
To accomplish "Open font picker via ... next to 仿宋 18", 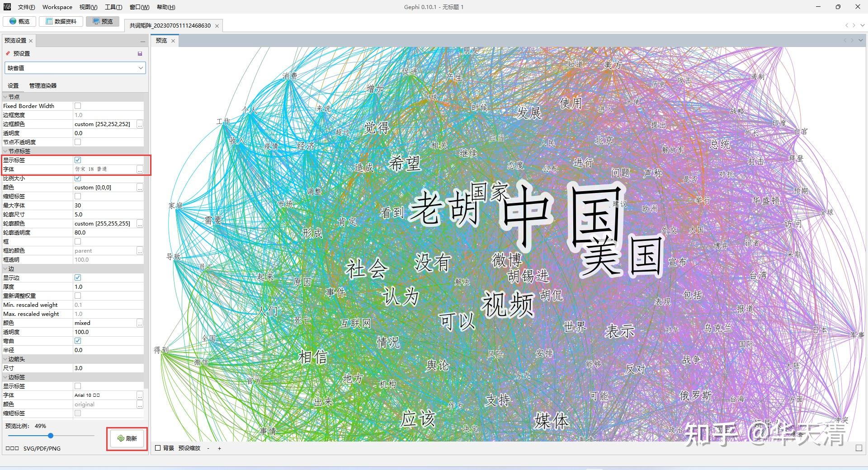I will point(140,169).
